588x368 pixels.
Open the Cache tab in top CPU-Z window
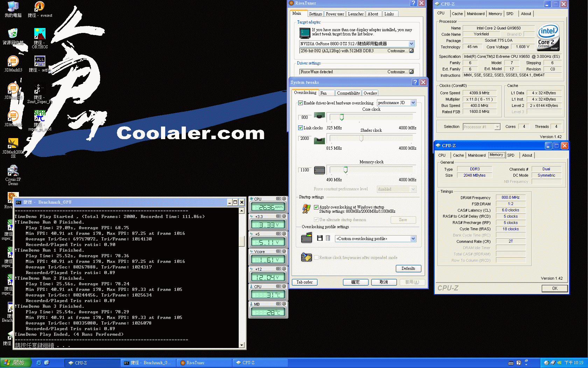click(457, 14)
